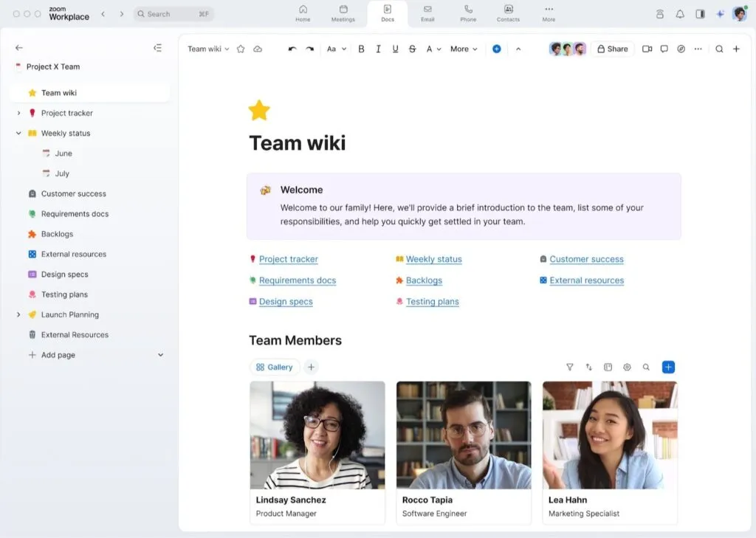
Task: Open the Requirements docs link
Action: 298,280
